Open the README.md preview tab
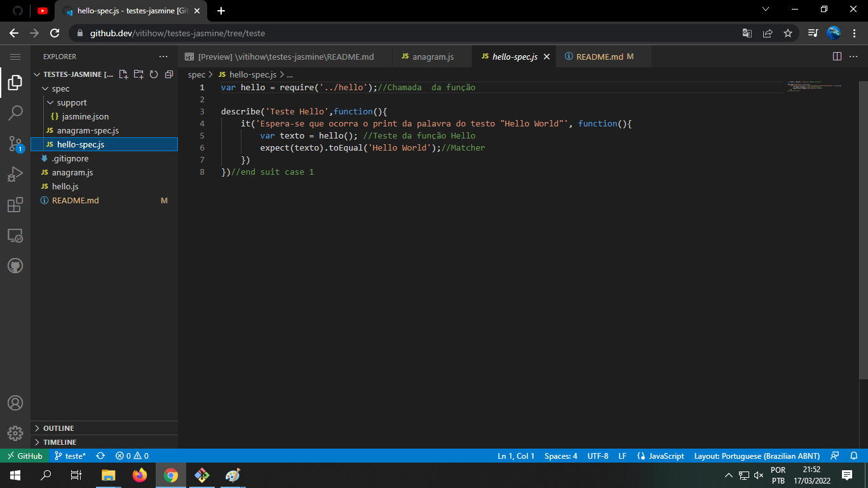Viewport: 868px width, 488px height. 286,56
